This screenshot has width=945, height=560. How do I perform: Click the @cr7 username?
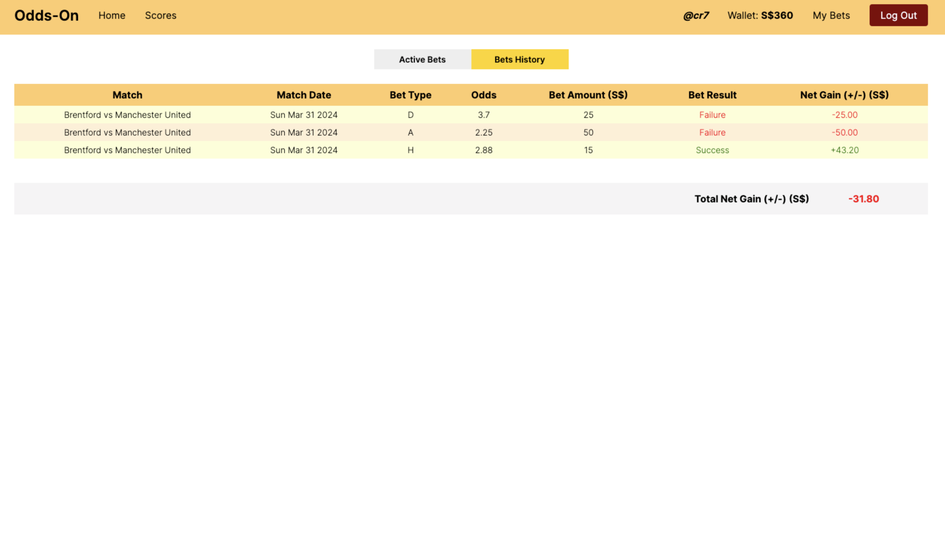(x=696, y=15)
